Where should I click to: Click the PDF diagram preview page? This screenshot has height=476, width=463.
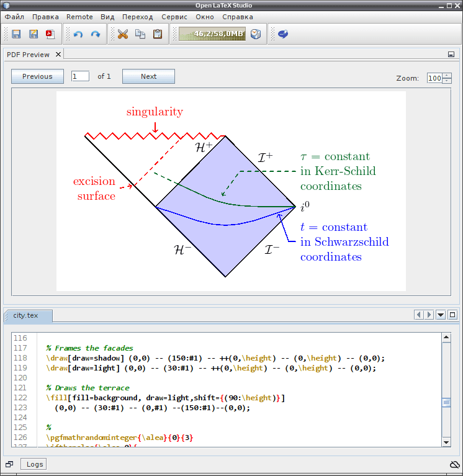coord(231,191)
